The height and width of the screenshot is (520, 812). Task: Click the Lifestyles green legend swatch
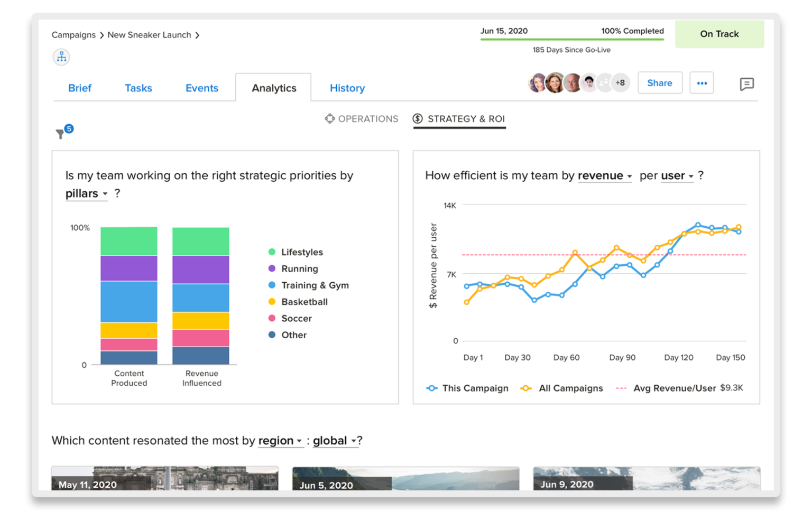tap(272, 252)
